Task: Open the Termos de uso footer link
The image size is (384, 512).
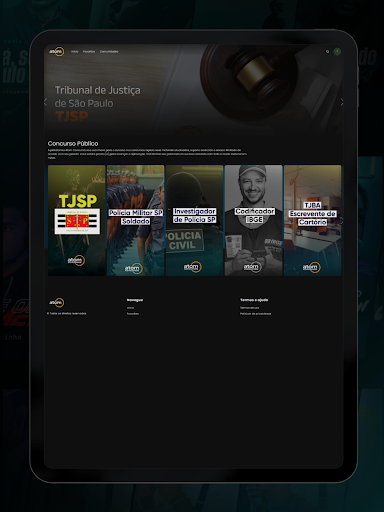Action: (250, 308)
